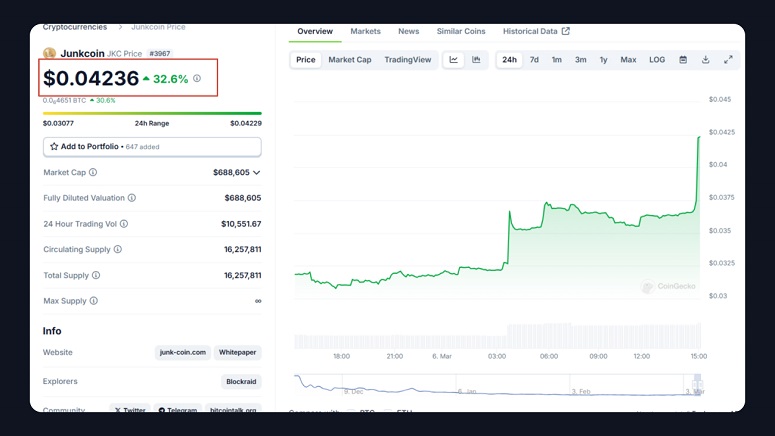This screenshot has width=775, height=436.
Task: Switch to line chart view icon
Action: click(454, 60)
